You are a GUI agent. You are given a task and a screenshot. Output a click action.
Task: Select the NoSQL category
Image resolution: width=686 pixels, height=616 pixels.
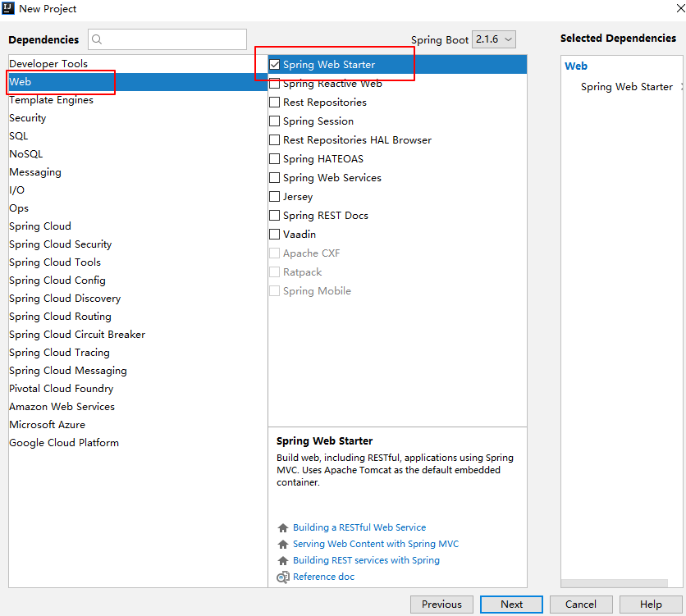click(x=138, y=154)
